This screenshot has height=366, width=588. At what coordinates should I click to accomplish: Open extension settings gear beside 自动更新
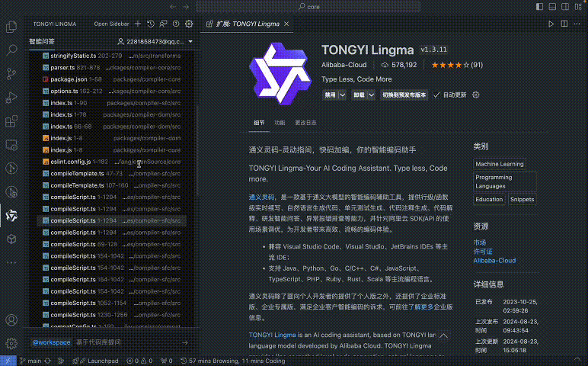[x=475, y=95]
